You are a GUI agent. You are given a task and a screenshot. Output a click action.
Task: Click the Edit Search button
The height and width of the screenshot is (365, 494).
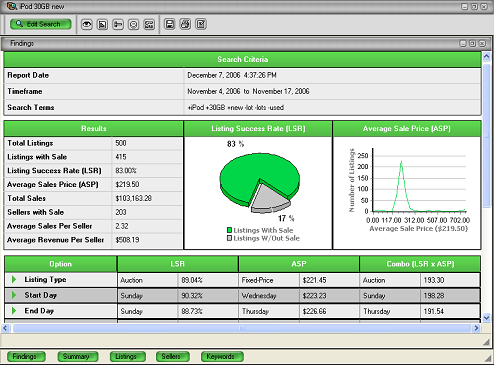[41, 24]
